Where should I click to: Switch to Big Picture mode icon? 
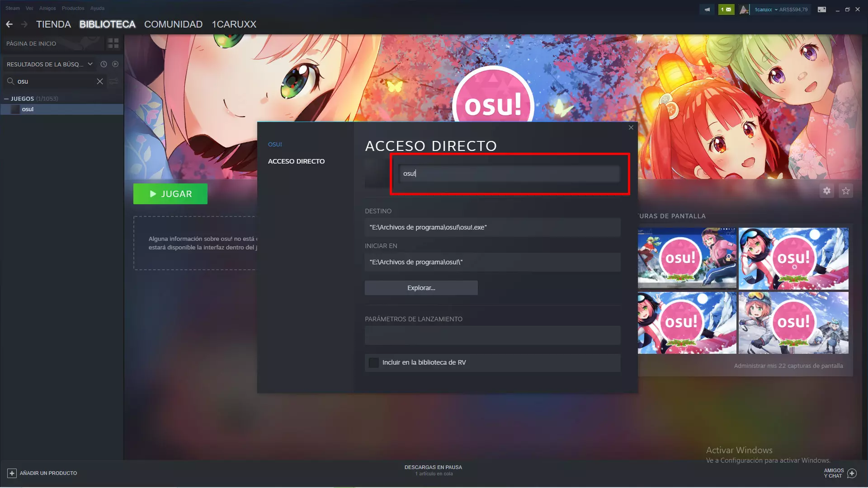(x=822, y=9)
